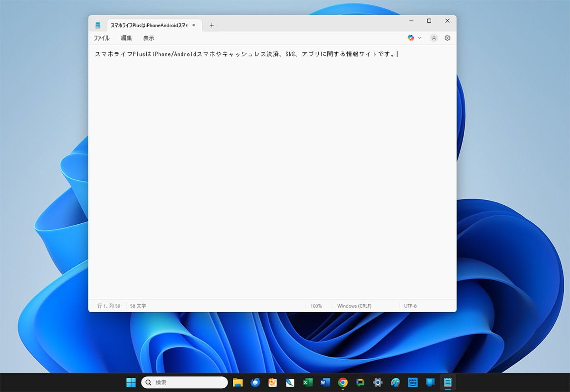Open the feather pen app in taskbar
The height and width of the screenshot is (392, 570).
(290, 382)
